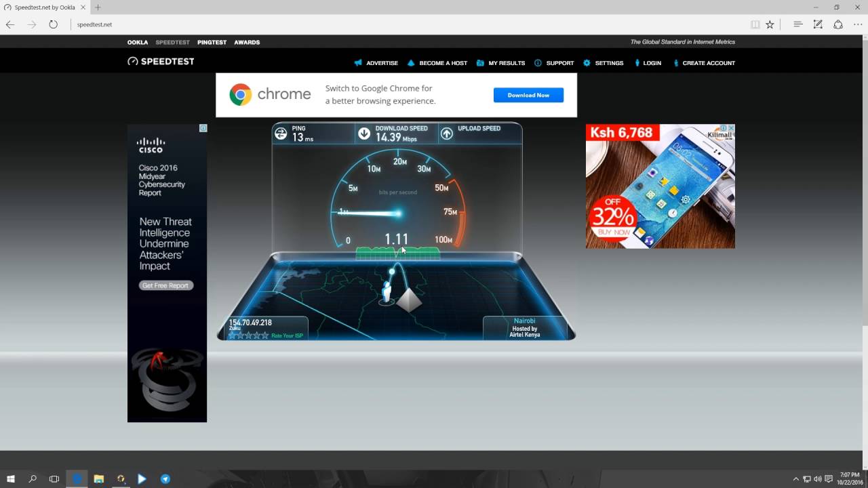Open the AWARDS top menu link
Viewport: 868px width, 488px height.
pos(247,42)
